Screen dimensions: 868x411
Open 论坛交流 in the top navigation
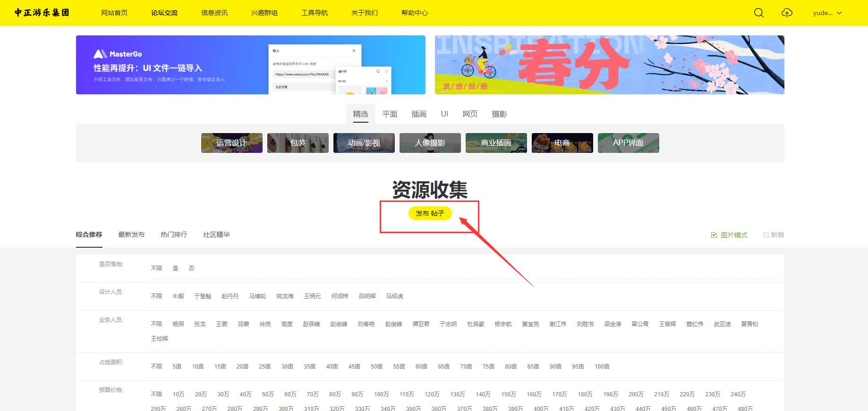164,13
